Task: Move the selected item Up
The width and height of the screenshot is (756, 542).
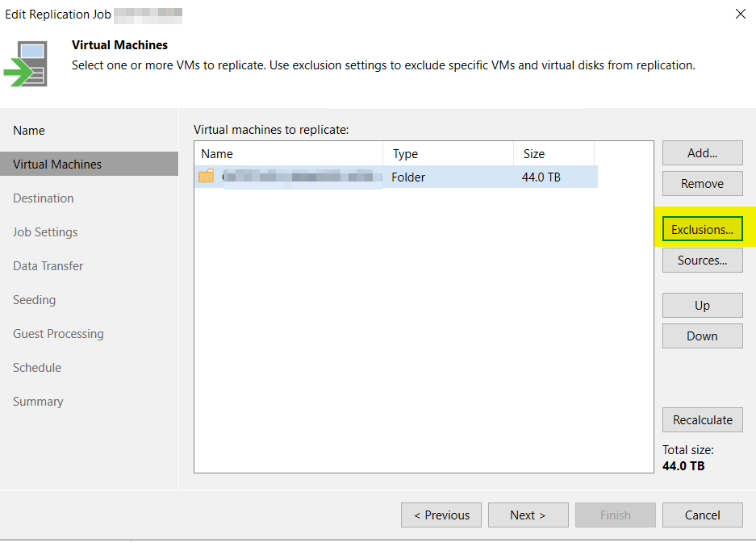Action: [x=702, y=306]
